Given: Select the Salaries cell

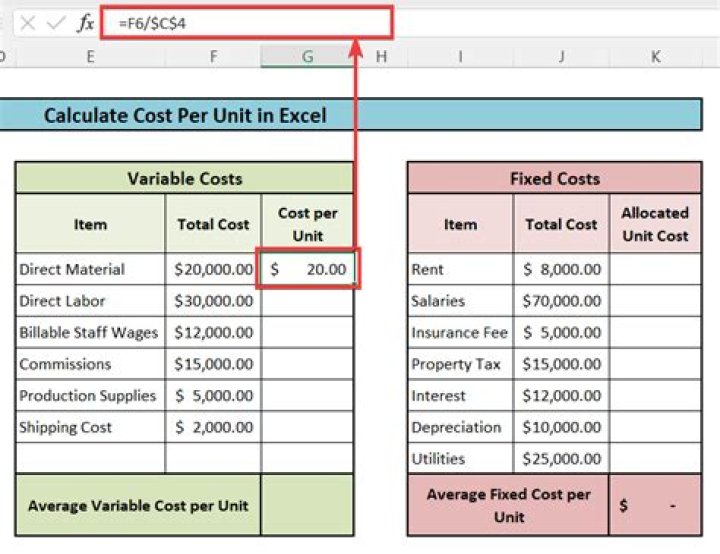Looking at the screenshot, I should [x=460, y=301].
